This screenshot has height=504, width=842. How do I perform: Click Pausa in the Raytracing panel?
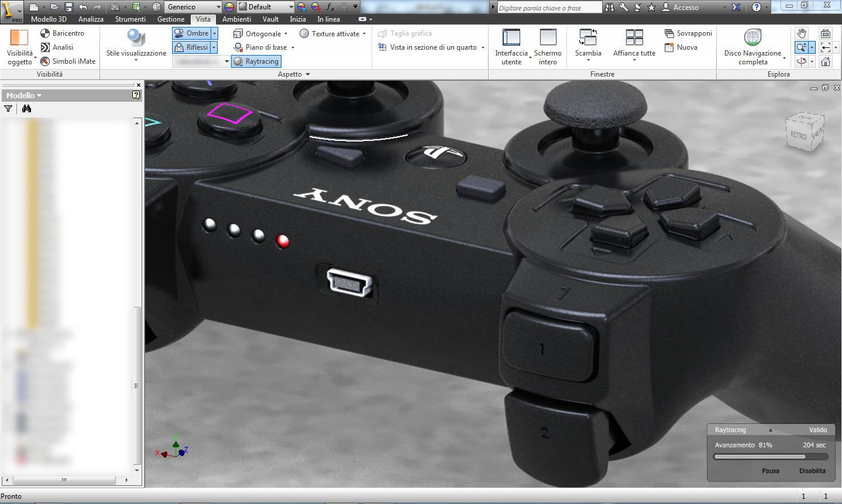click(x=770, y=471)
